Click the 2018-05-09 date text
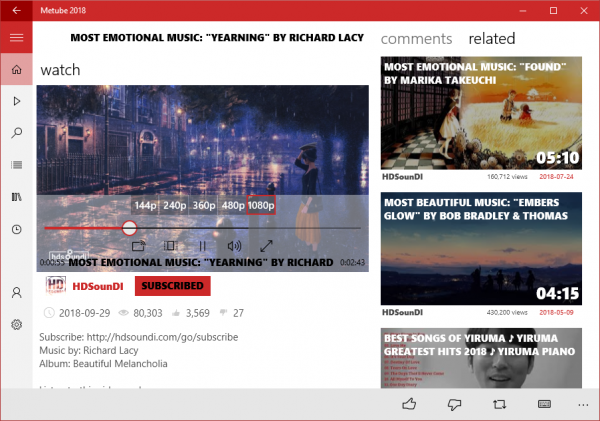The width and height of the screenshot is (600, 421). 556,312
